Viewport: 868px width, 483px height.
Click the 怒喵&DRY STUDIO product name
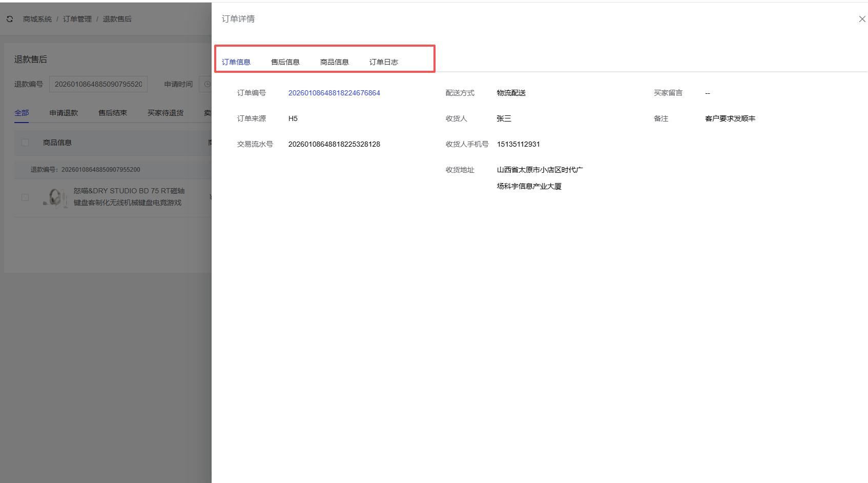point(129,191)
